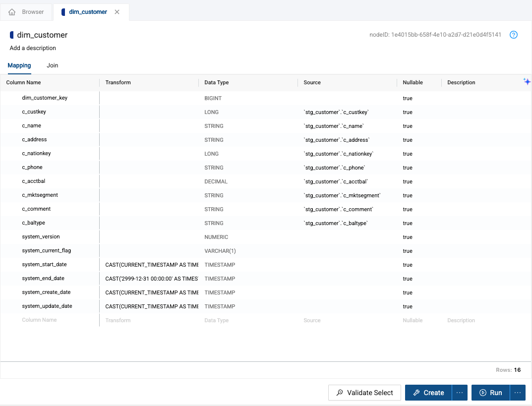Select the c_baltype column name
This screenshot has height=406, width=532.
click(x=34, y=223)
